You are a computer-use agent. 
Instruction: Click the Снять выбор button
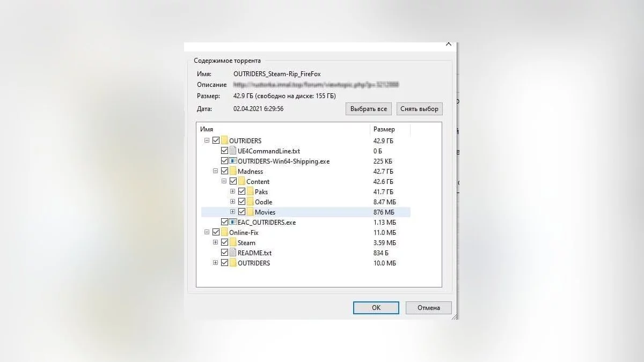[420, 109]
